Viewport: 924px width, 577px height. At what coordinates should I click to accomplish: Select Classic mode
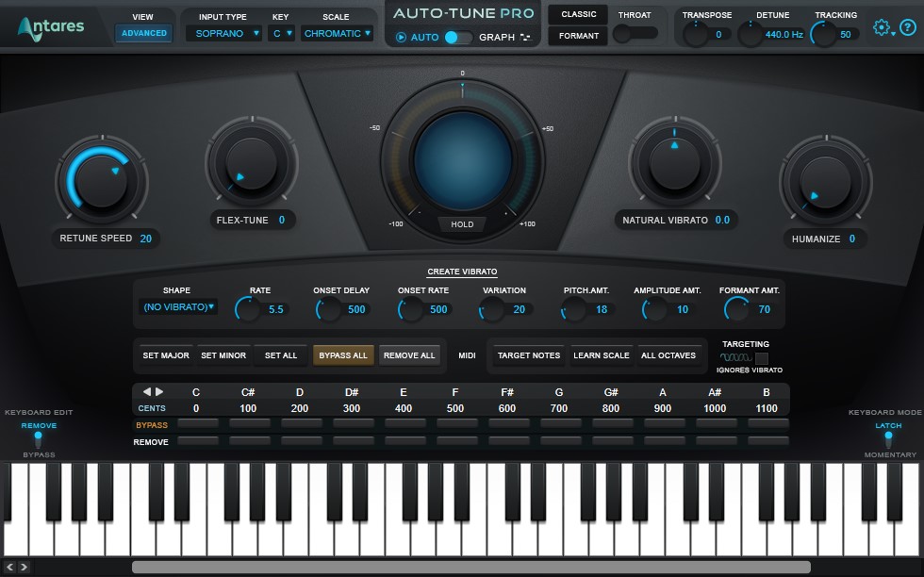[x=578, y=14]
